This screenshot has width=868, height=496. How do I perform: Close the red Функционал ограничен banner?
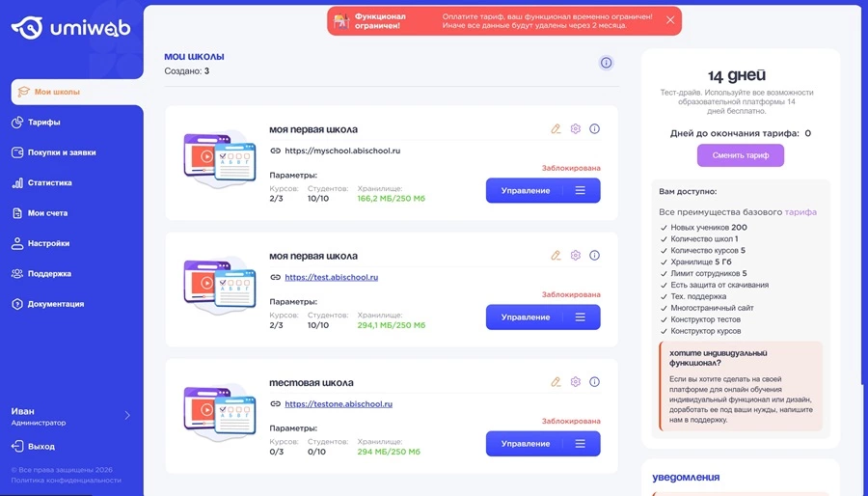(670, 19)
